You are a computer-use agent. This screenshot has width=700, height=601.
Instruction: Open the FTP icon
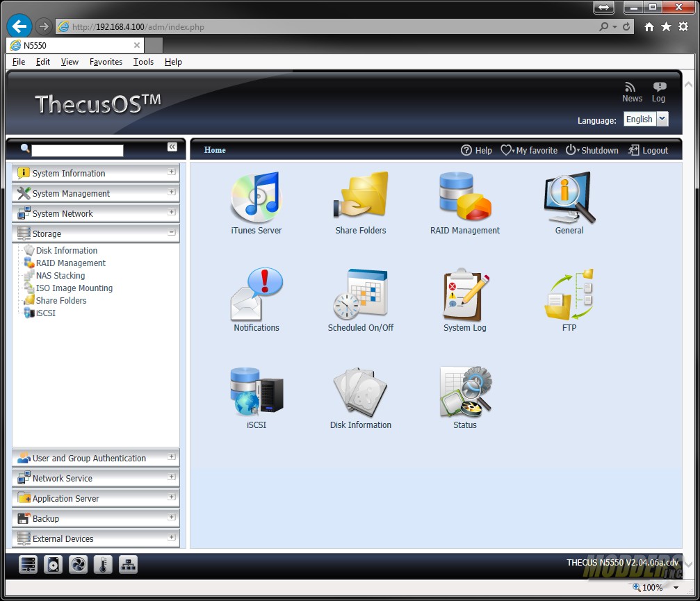tap(569, 295)
